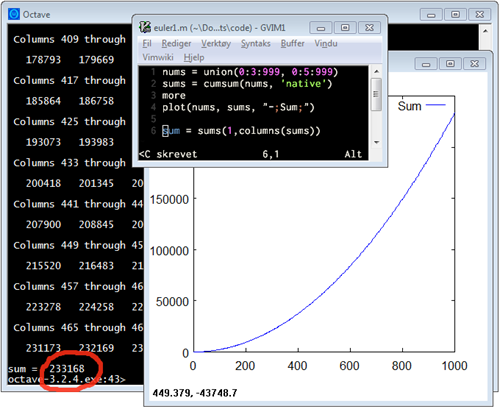Maximize the Octave console window
The image size is (500, 409).
point(455,15)
